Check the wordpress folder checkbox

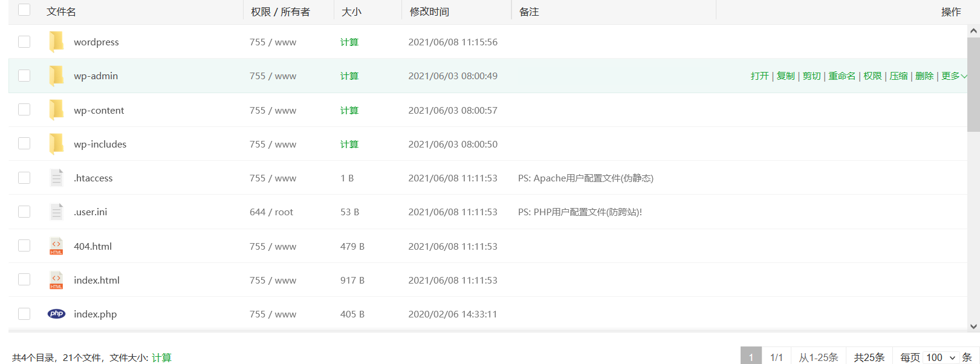click(x=24, y=42)
